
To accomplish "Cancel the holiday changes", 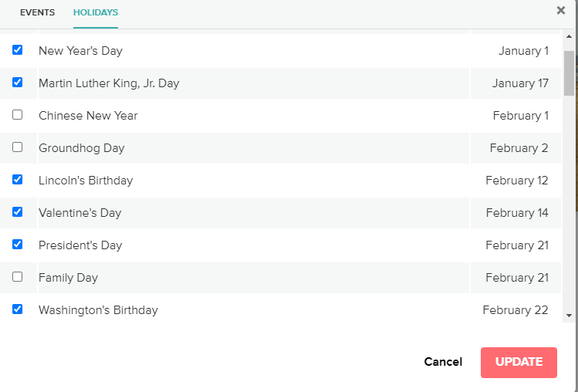I will point(443,362).
